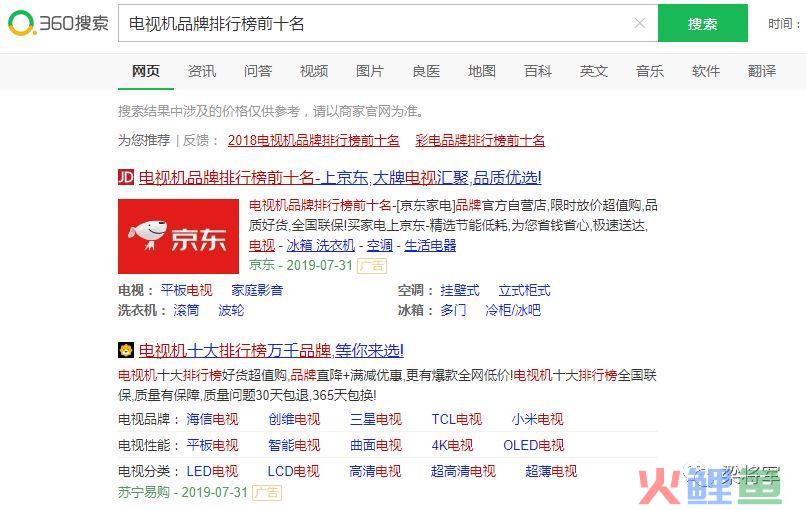This screenshot has width=806, height=510.
Task: Open the 翻译 tab
Action: tap(762, 71)
